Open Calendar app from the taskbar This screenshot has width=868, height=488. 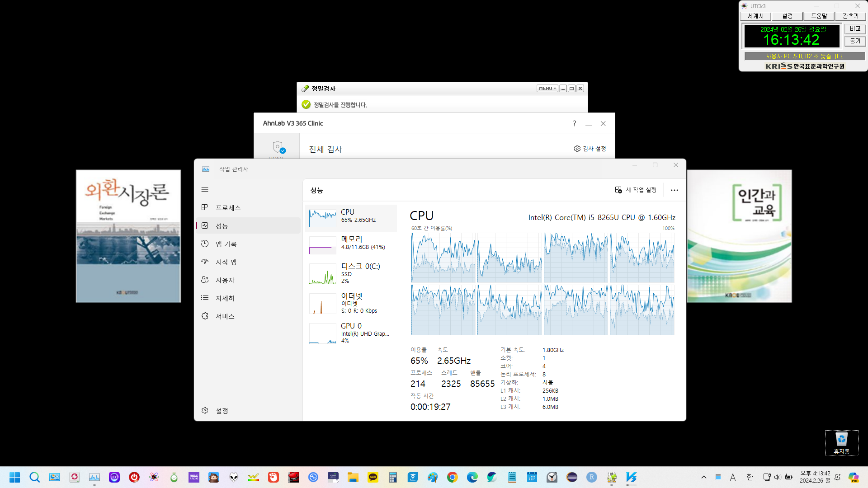[x=532, y=477]
